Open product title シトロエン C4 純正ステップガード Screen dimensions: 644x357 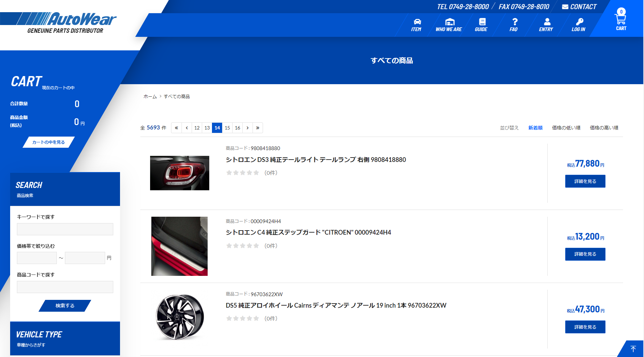tap(308, 232)
